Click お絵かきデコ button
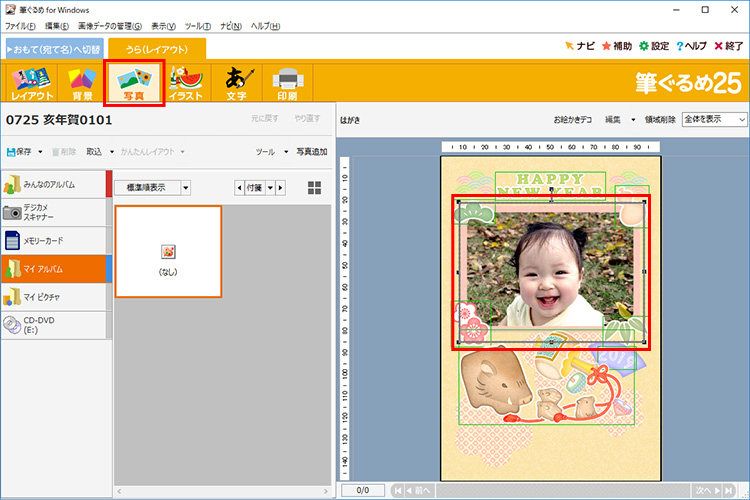The width and height of the screenshot is (750, 500). pos(574,119)
